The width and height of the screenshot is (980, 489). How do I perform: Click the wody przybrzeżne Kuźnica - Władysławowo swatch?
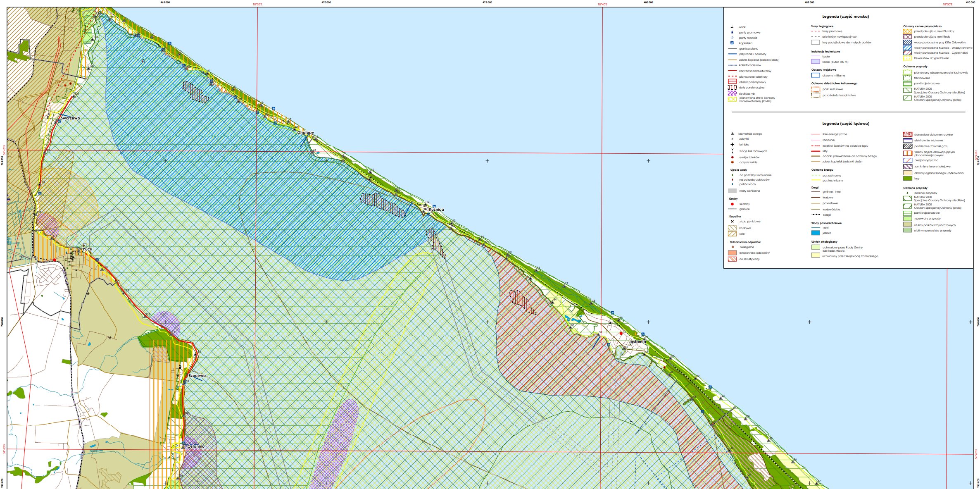pos(907,48)
